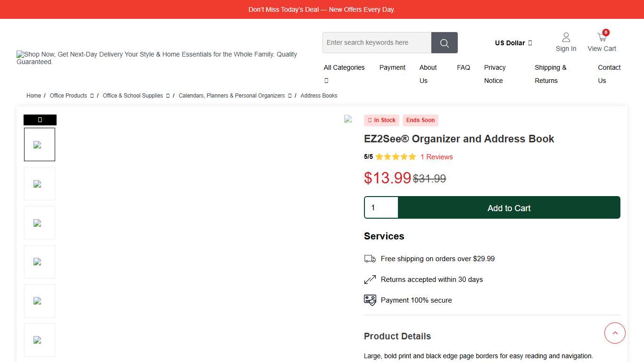
Task: Expand the All Categories menu
Action: 344,67
